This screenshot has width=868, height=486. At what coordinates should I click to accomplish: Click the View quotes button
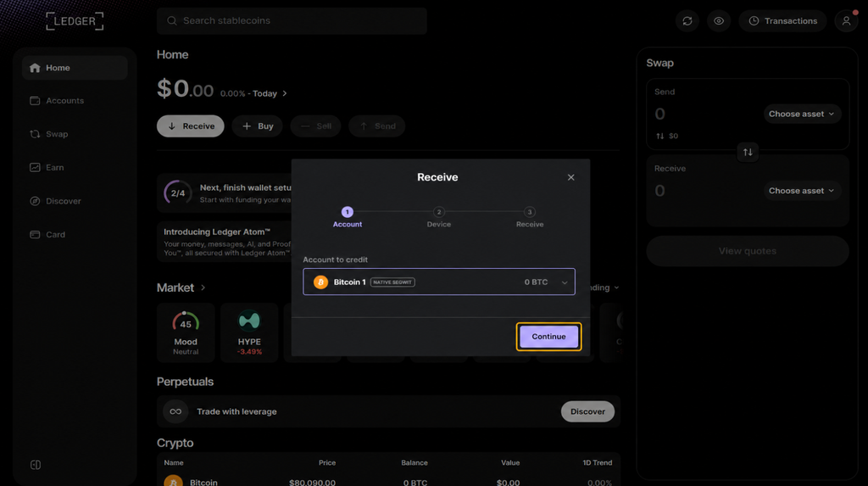(x=748, y=251)
